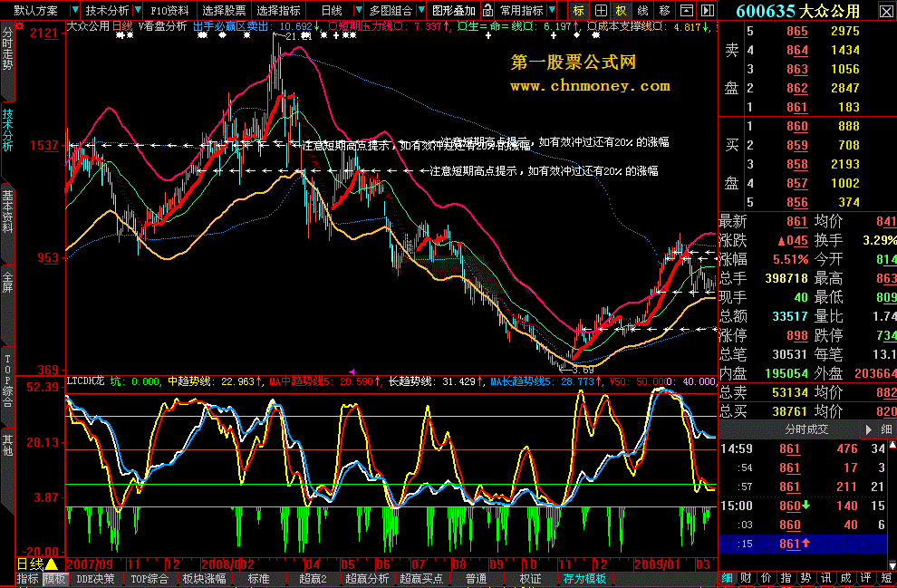Image resolution: width=897 pixels, height=588 pixels.
Task: Click the arrow beside 分时成交 header
Action: click(x=868, y=429)
